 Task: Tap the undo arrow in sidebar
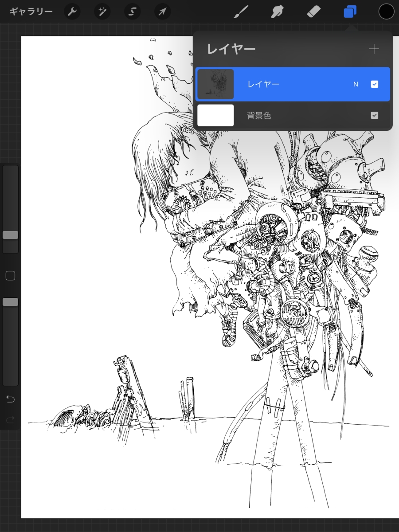[10, 399]
